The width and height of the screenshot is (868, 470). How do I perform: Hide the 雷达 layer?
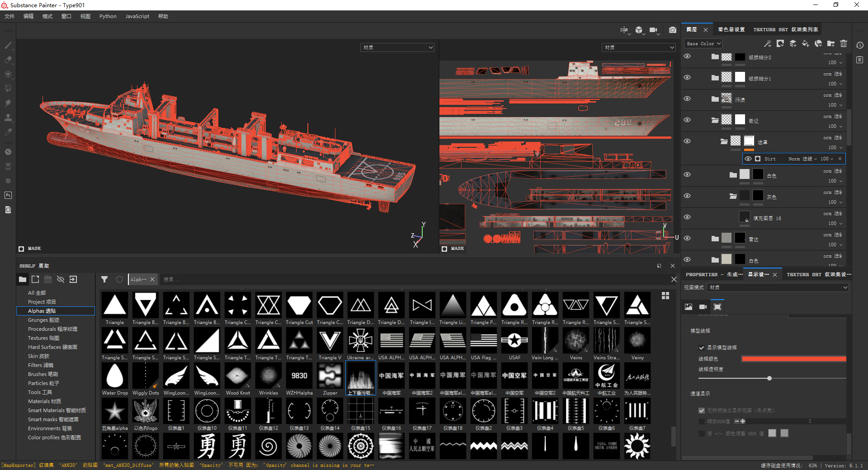[687, 238]
